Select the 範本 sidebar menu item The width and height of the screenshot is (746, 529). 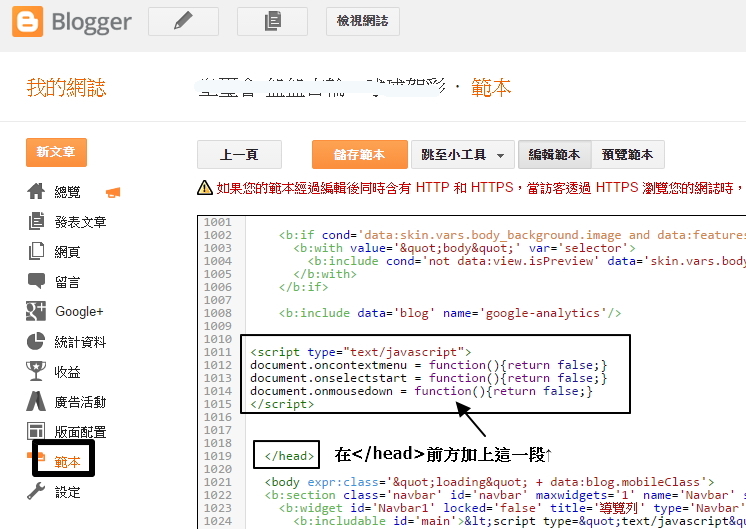pos(68,461)
